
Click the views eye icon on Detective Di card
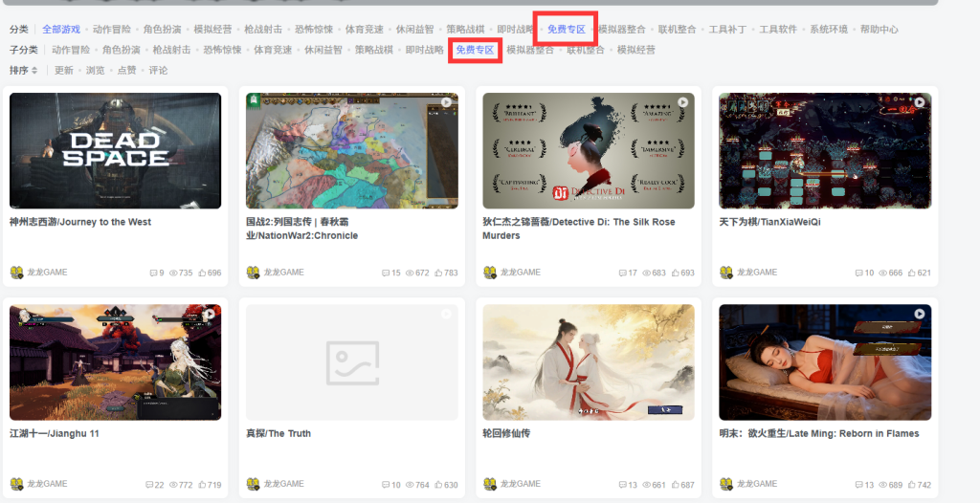click(x=647, y=273)
